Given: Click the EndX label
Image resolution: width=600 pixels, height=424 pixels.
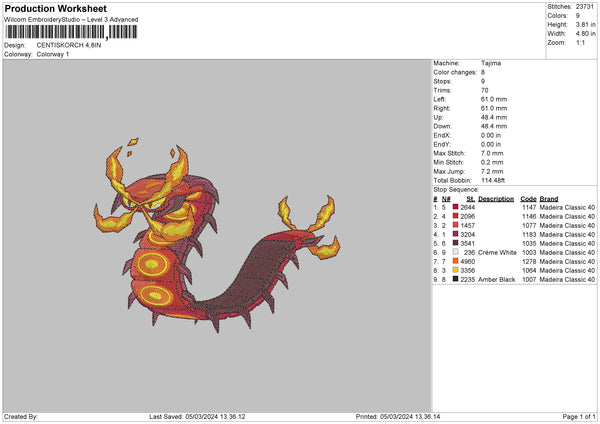Looking at the screenshot, I should tap(442, 135).
